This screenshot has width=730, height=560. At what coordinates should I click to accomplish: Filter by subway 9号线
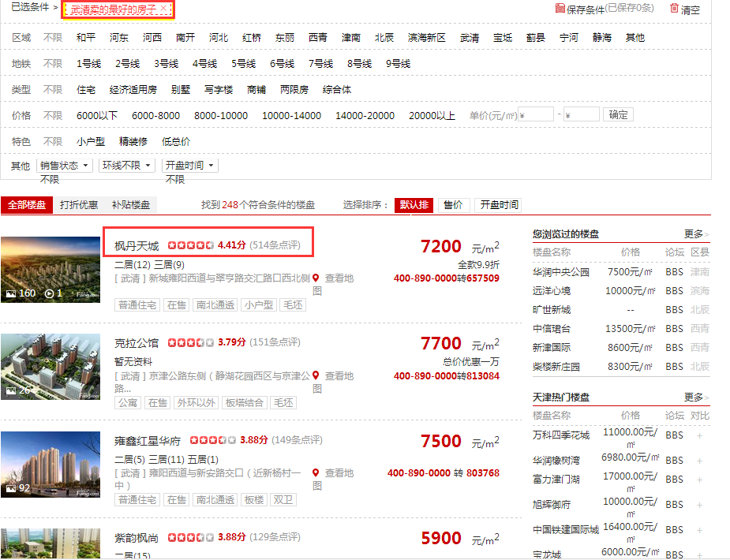click(x=398, y=64)
